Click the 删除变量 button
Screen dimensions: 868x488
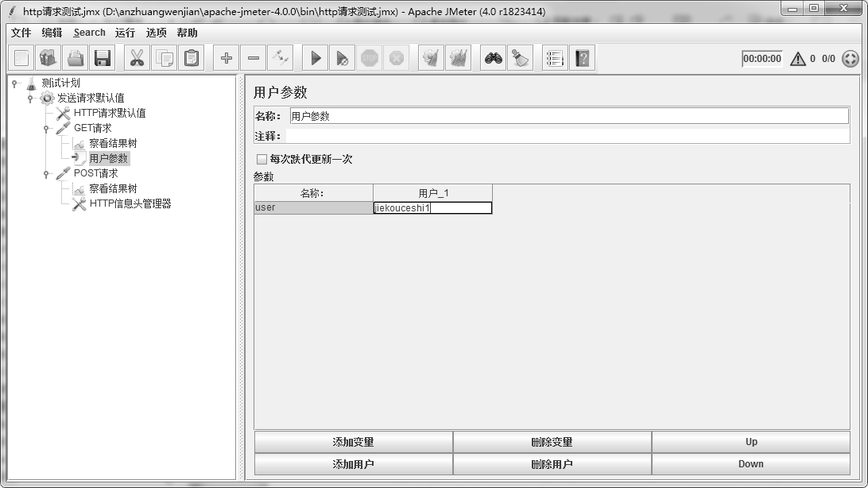point(552,442)
